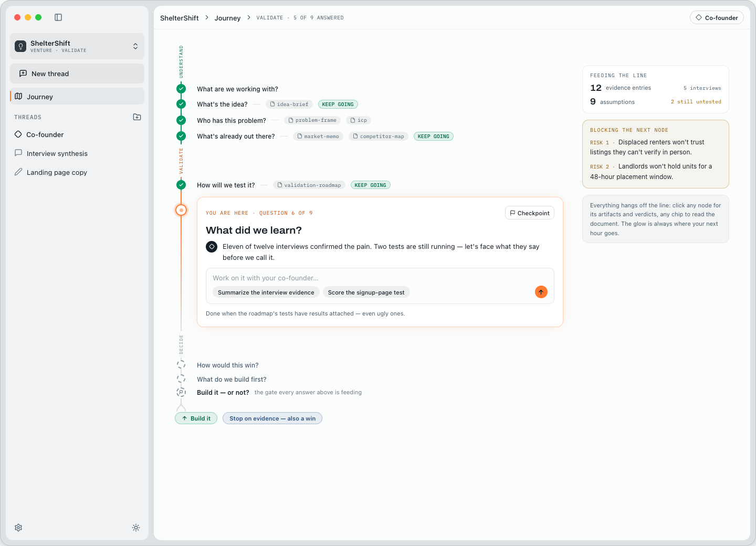Select the 'What's already out there?' checkmark node
This screenshot has height=546, width=756.
181,136
